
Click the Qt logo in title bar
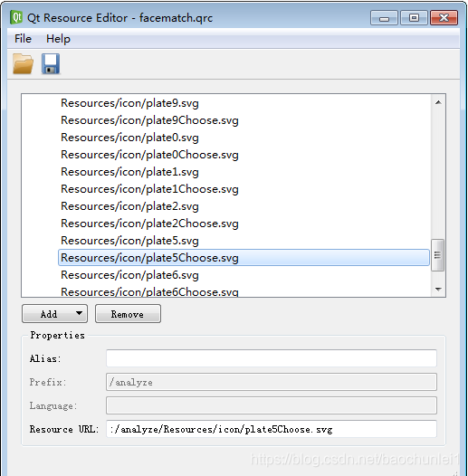point(16,17)
